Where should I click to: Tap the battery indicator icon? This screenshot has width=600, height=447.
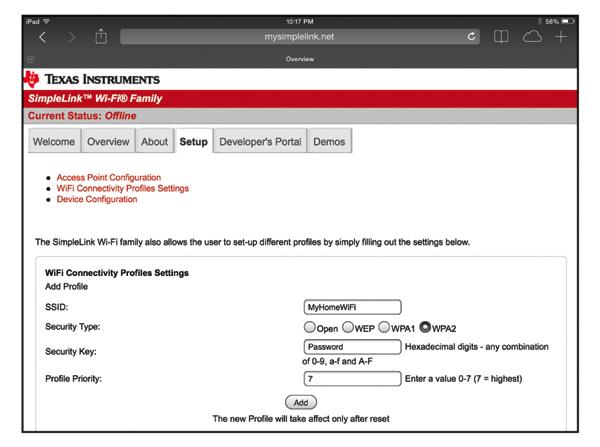[568, 21]
